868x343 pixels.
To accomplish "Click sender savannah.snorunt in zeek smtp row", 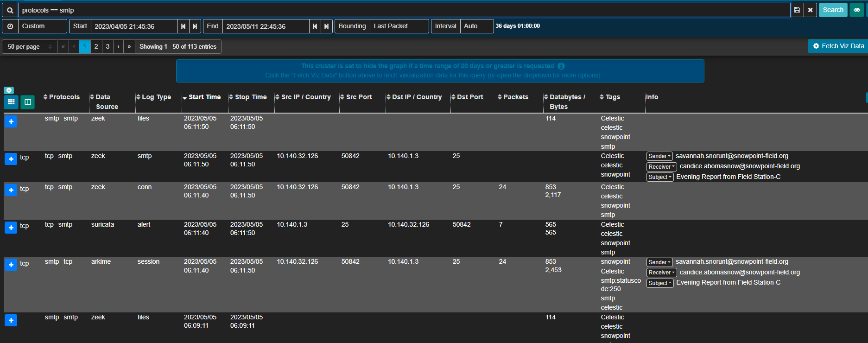I will pos(732,156).
